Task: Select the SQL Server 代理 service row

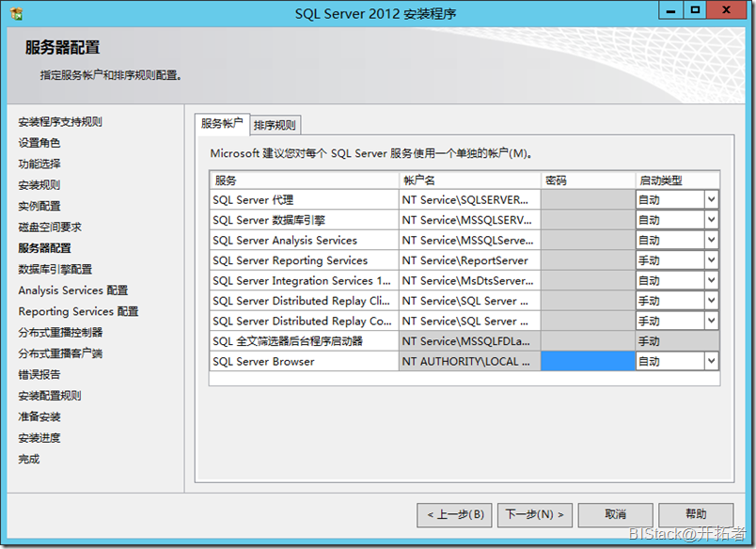Action: point(304,199)
